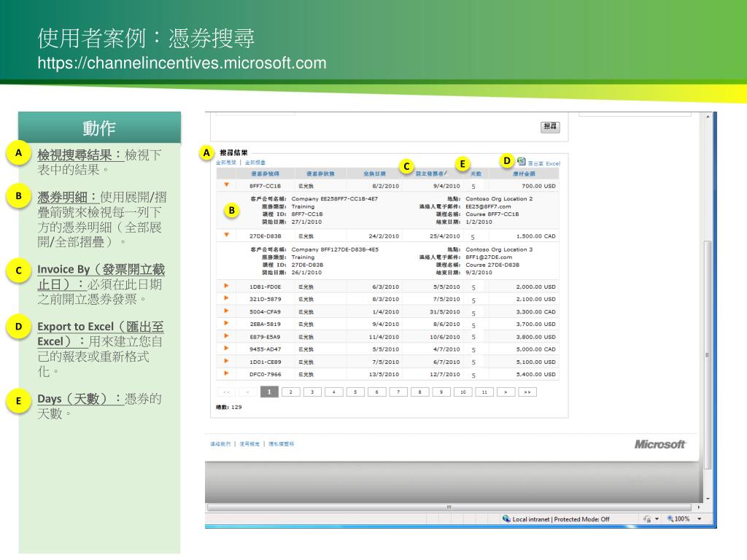Viewport: 747px width, 560px height.
Task: Click the Microsoft logo in the footer
Action: click(659, 444)
